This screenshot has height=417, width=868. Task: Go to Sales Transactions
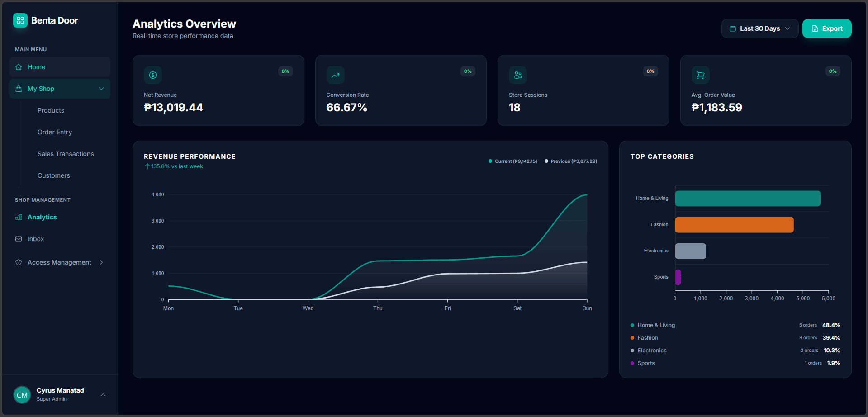[66, 154]
